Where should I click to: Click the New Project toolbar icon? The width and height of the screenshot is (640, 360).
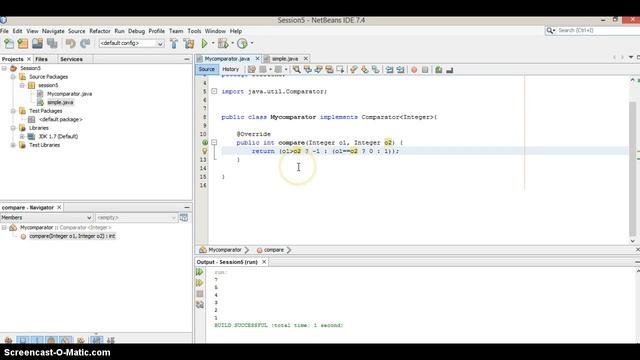click(23, 43)
